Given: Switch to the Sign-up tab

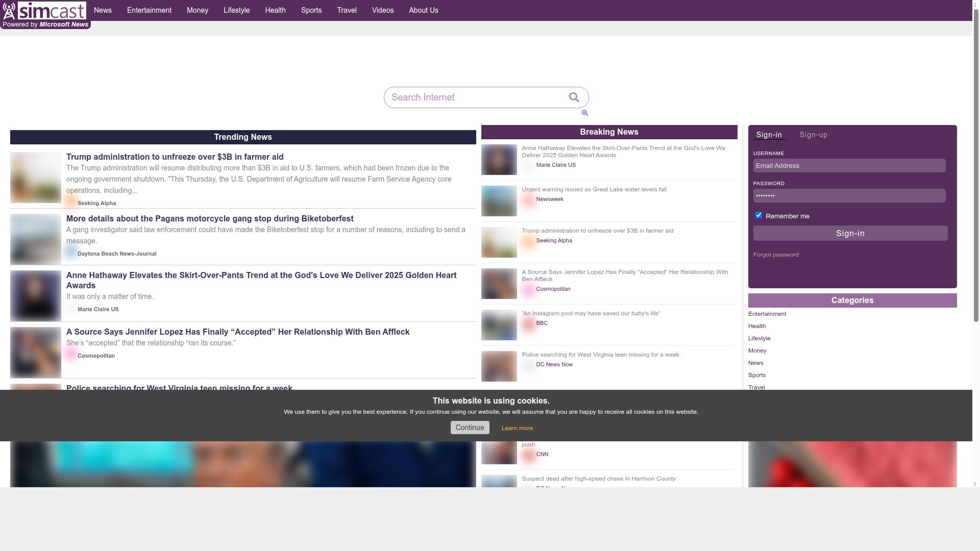Looking at the screenshot, I should (x=813, y=135).
